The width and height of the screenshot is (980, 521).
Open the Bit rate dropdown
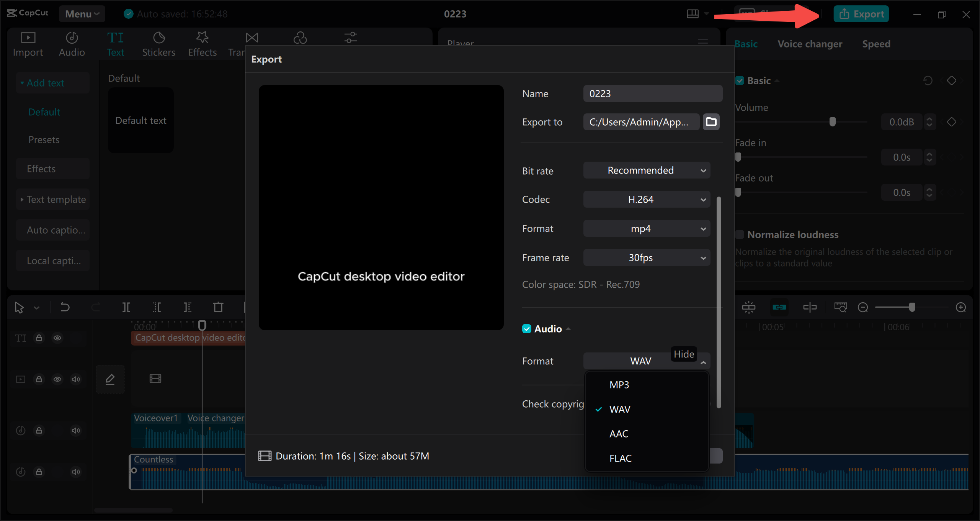click(x=646, y=170)
